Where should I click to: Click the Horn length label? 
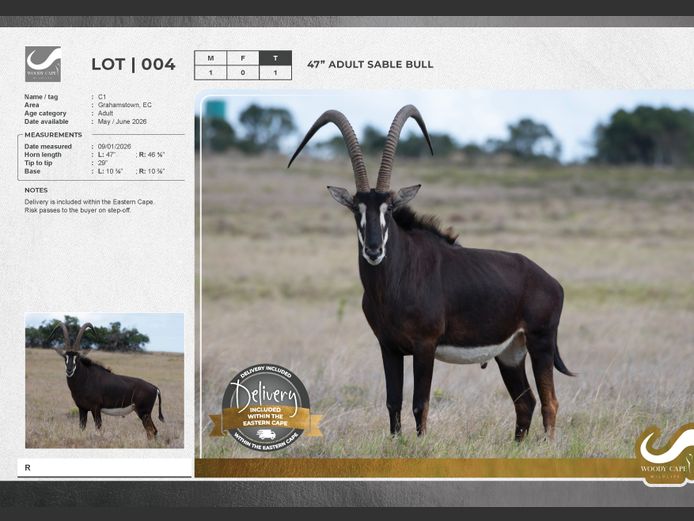tap(43, 154)
